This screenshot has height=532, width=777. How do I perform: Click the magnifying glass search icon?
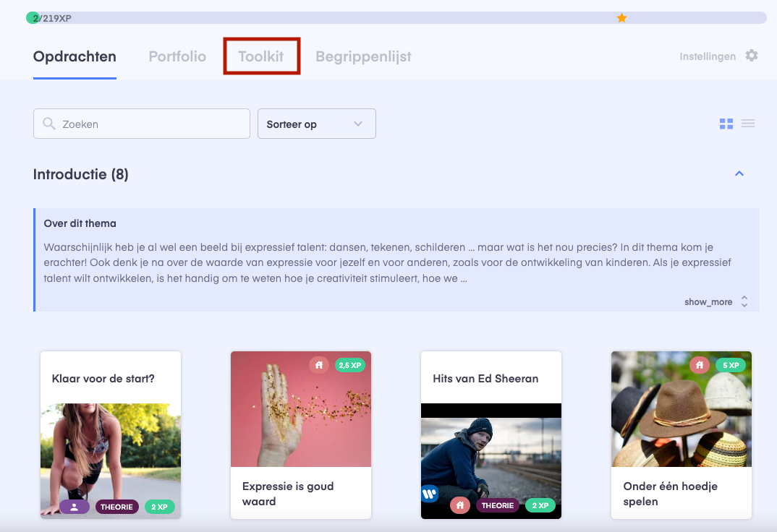48,123
